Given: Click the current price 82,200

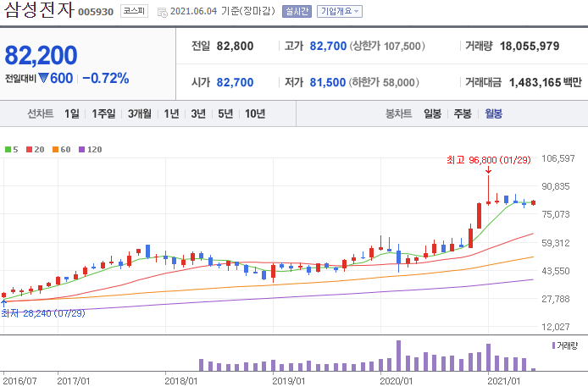Looking at the screenshot, I should coord(41,56).
